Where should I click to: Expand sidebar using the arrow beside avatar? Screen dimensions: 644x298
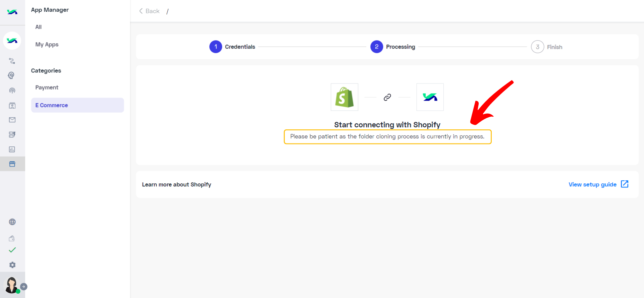[x=24, y=287]
